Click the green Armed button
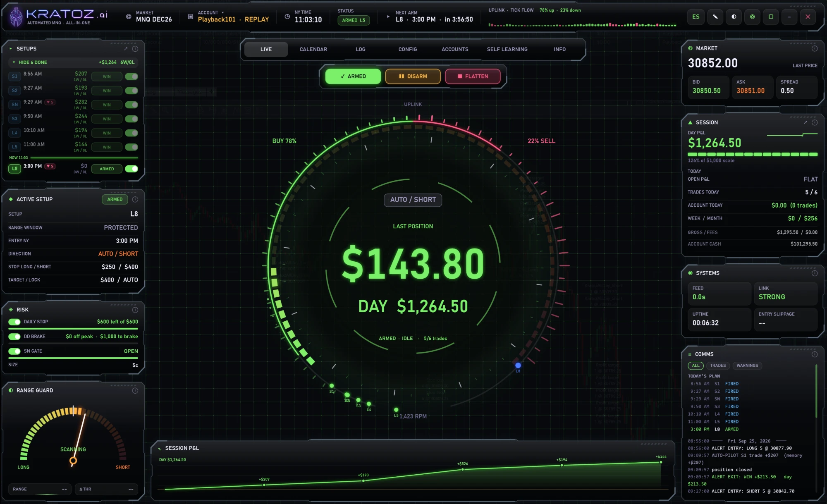The height and width of the screenshot is (504, 827). point(353,76)
